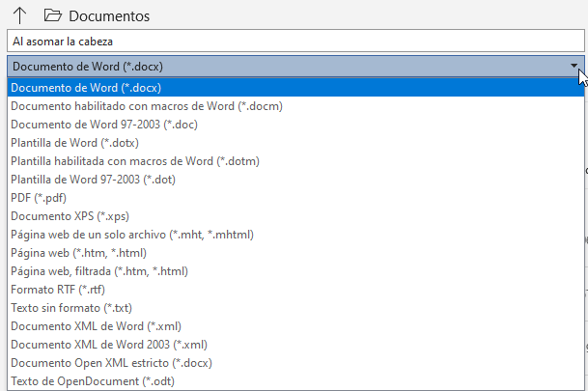Select Página web, filtrada option

[98, 271]
